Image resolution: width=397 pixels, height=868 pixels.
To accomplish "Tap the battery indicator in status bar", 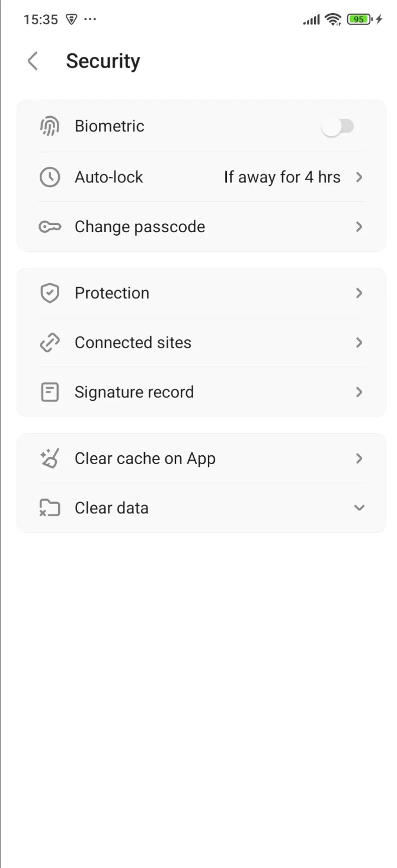I will (x=358, y=19).
